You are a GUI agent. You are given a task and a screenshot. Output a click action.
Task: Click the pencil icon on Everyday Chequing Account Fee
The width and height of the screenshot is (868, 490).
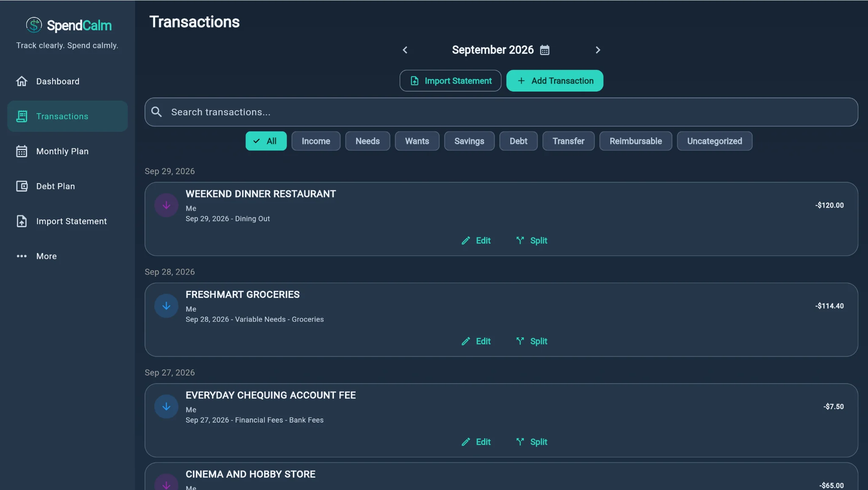(466, 442)
